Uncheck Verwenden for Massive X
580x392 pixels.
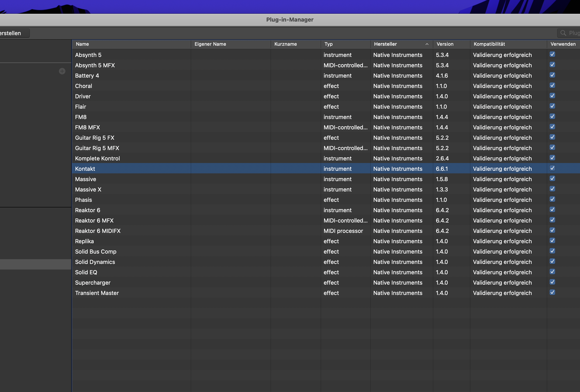552,189
